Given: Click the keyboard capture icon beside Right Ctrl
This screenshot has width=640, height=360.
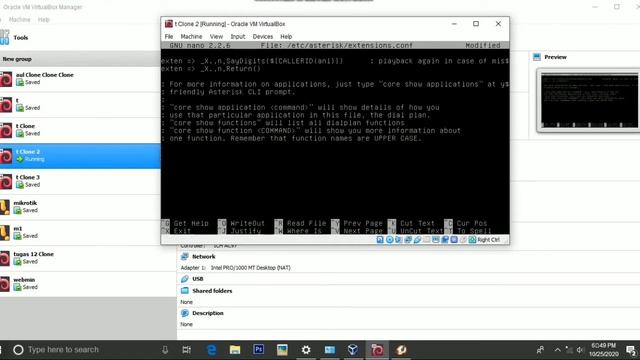Looking at the screenshot, I should (472, 240).
